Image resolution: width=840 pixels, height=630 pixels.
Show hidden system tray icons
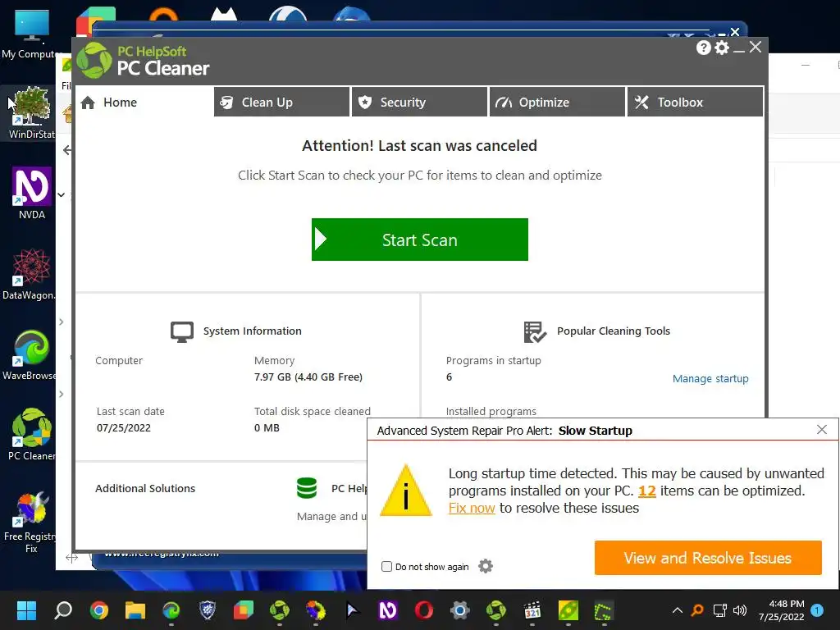coord(677,610)
